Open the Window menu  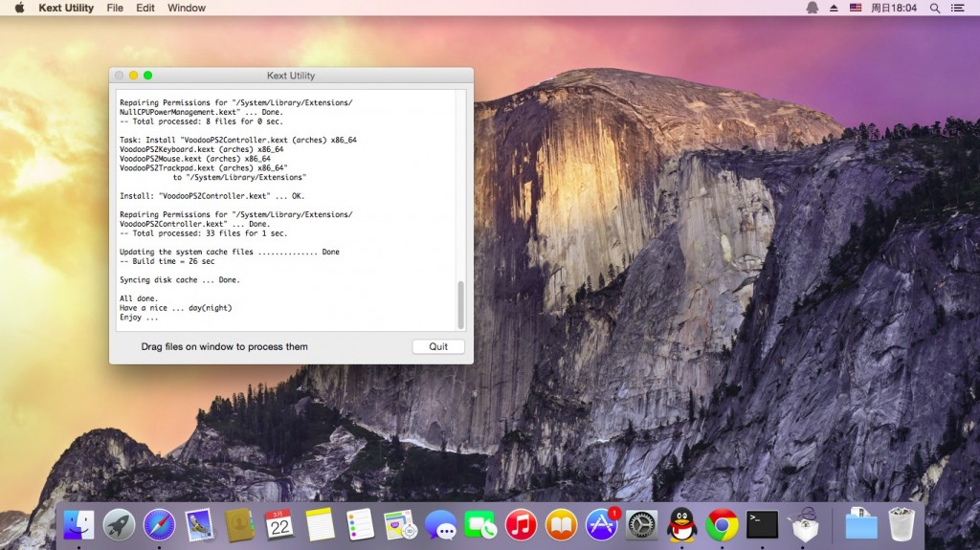[x=187, y=8]
